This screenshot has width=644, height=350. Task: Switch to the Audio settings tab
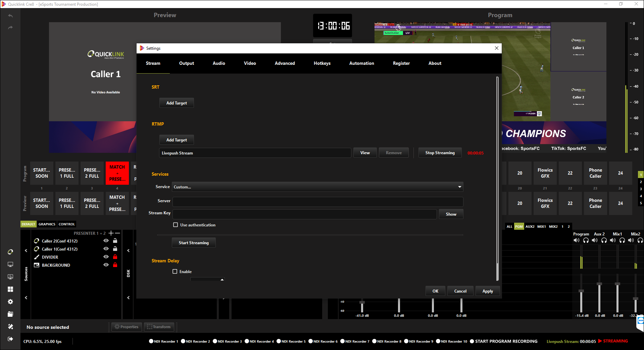tap(219, 63)
